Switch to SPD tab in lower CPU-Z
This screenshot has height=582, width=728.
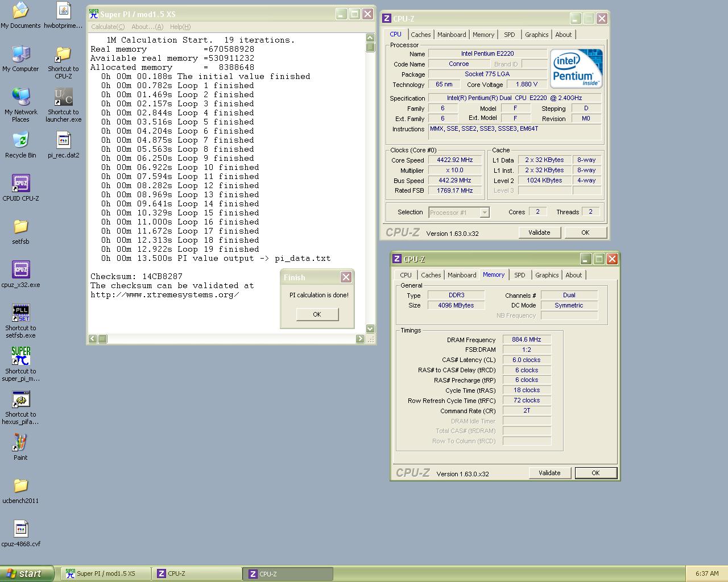(520, 275)
